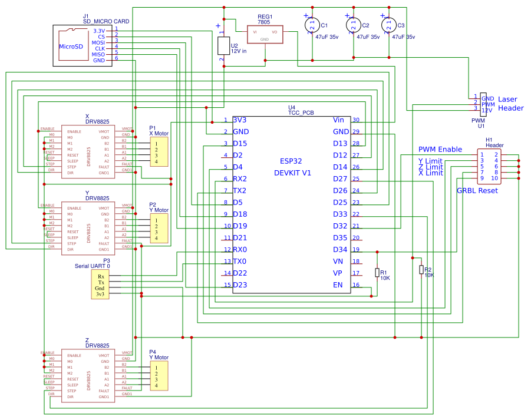531x420 pixels.
Task: Select the GRBL Reset label
Action: click(x=477, y=190)
